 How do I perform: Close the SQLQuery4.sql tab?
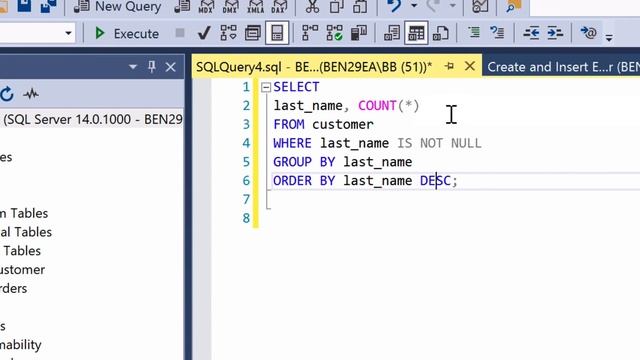click(470, 66)
